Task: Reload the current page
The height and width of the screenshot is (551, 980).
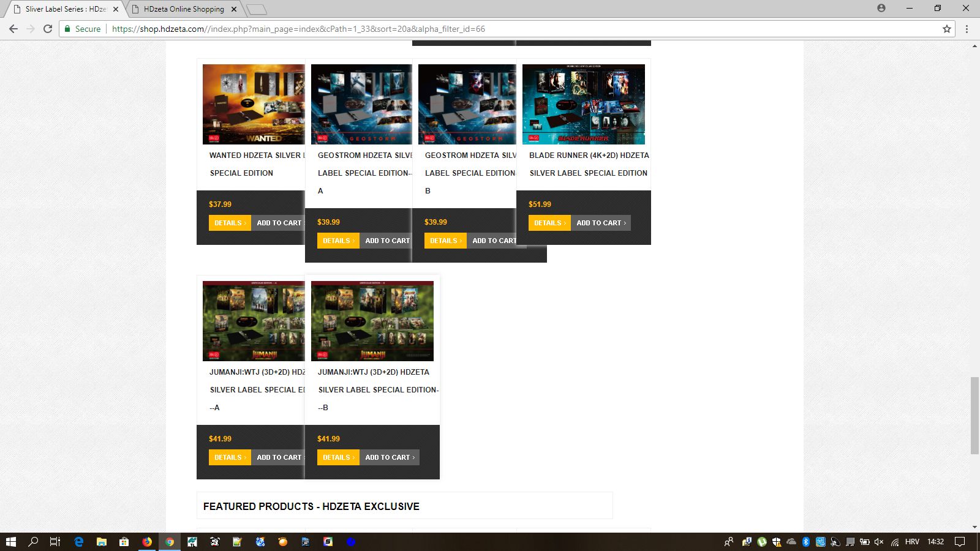Action: [48, 29]
